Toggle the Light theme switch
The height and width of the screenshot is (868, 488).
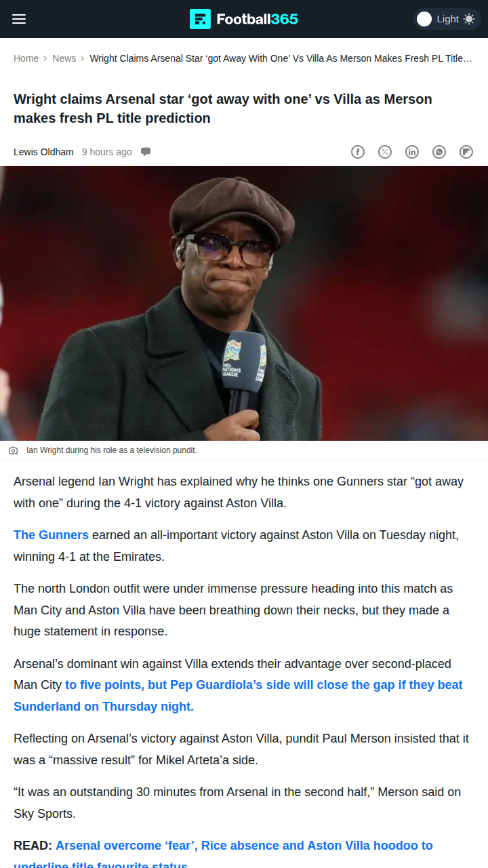(447, 19)
